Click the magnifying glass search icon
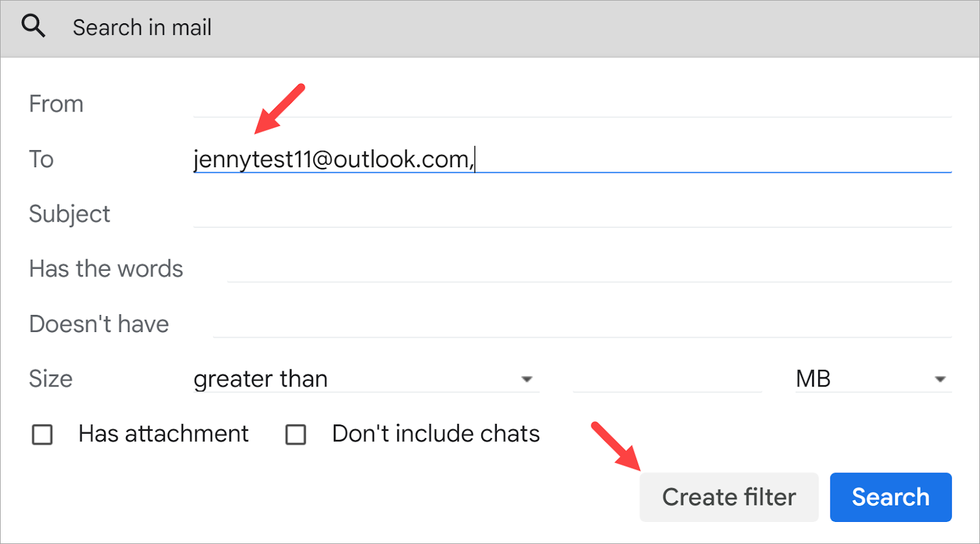This screenshot has width=980, height=544. [x=33, y=26]
